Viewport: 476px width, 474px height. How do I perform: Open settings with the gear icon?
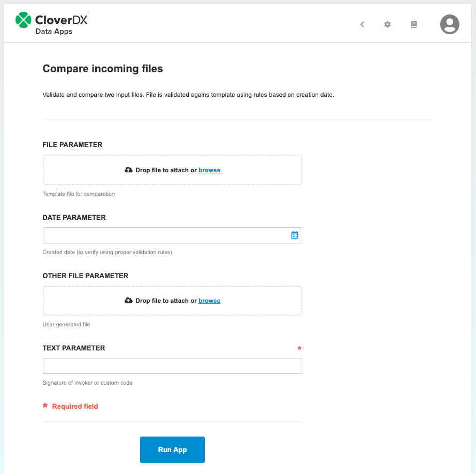(x=387, y=24)
